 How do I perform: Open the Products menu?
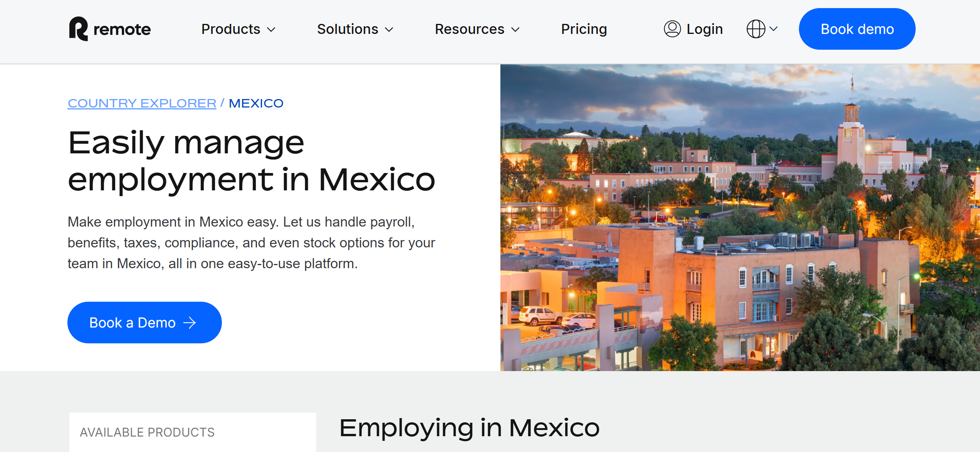(238, 29)
